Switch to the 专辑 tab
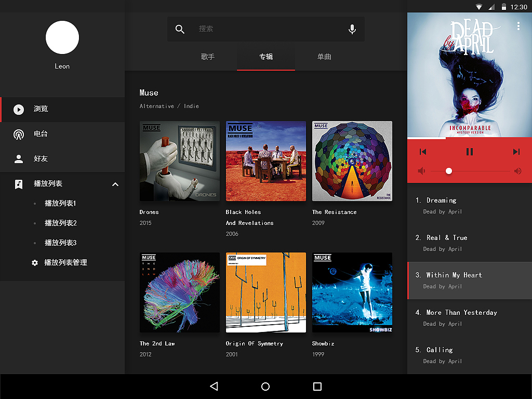532x399 pixels. click(265, 57)
